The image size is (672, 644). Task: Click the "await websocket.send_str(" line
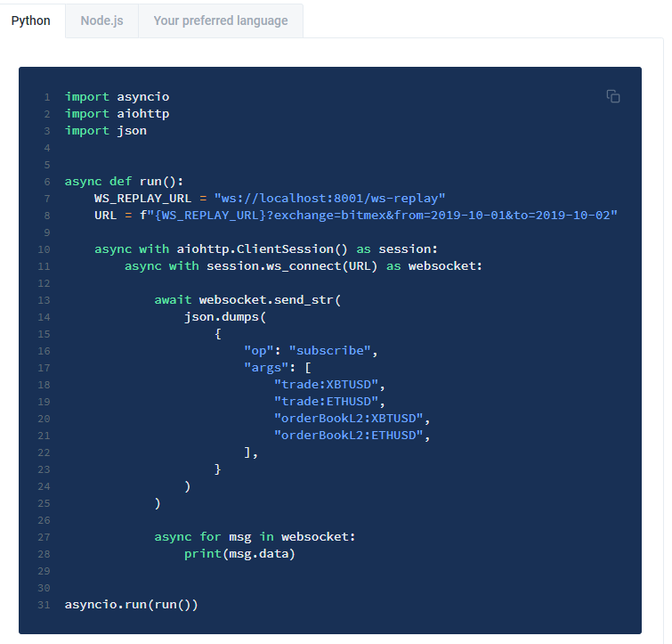(247, 299)
